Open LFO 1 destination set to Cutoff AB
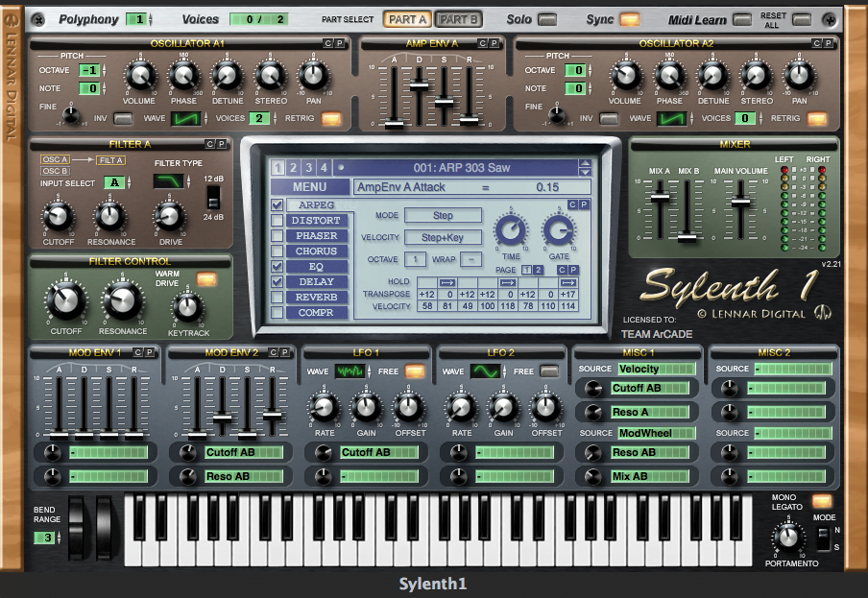Screen dimensions: 868x598 379,452
